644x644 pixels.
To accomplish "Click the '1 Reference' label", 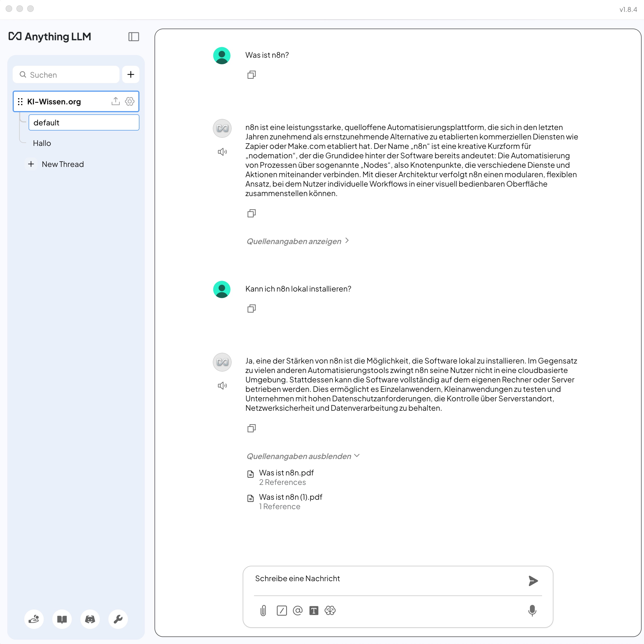I will (x=280, y=507).
